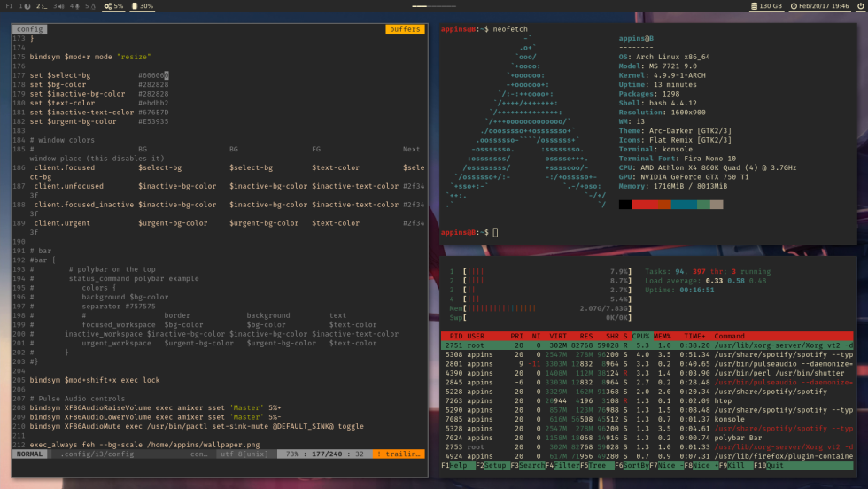Sort htop by Command column header
Viewport: 868px width, 489px height.
(x=729, y=336)
